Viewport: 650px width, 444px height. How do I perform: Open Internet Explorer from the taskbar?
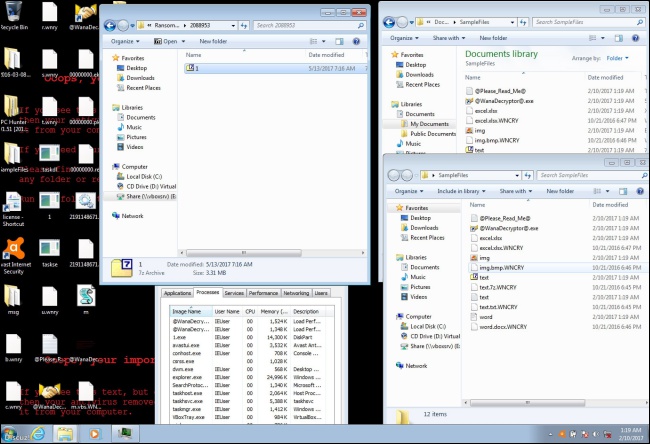coord(38,434)
